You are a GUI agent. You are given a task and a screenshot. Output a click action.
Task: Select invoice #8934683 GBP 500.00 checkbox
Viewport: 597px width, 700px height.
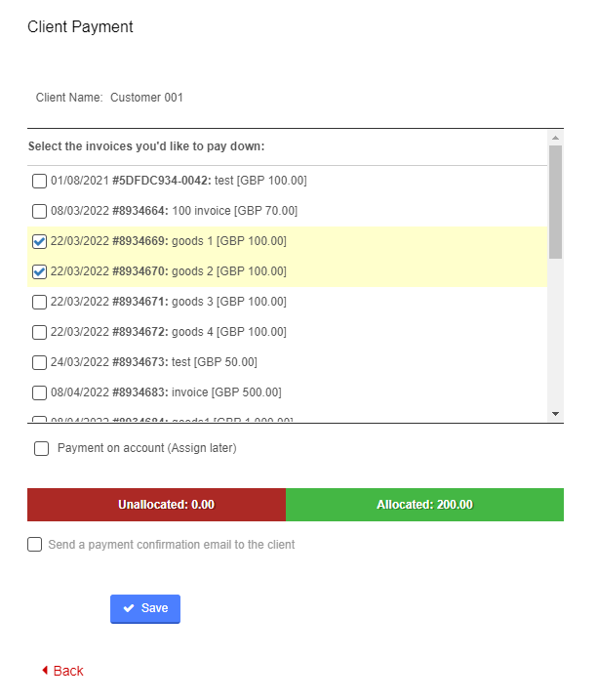tap(39, 392)
